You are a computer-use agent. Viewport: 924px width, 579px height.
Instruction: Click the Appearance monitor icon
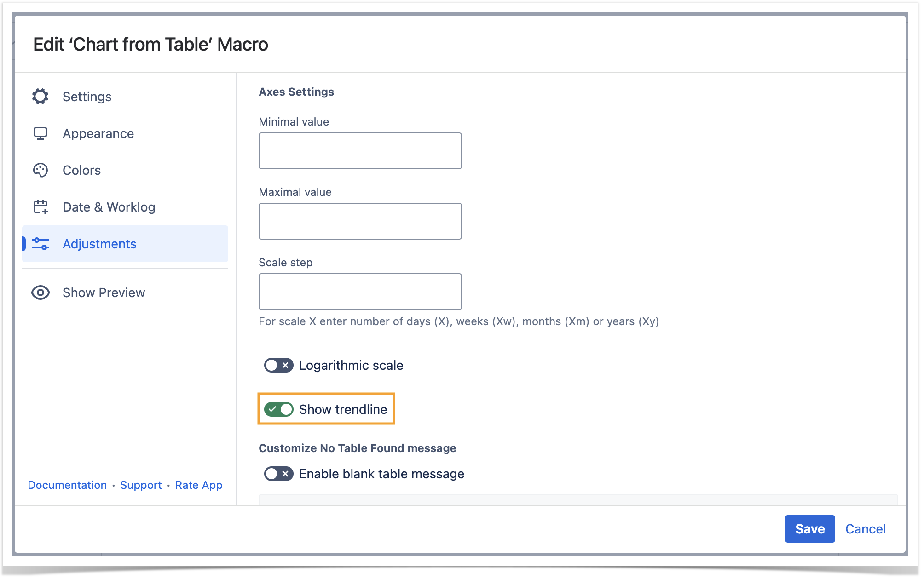[40, 133]
